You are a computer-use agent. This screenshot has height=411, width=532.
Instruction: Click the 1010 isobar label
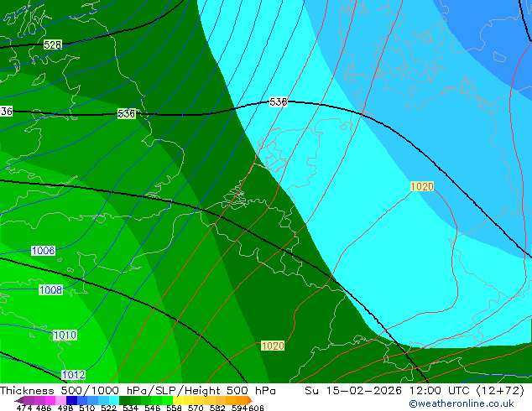pyautogui.click(x=65, y=336)
